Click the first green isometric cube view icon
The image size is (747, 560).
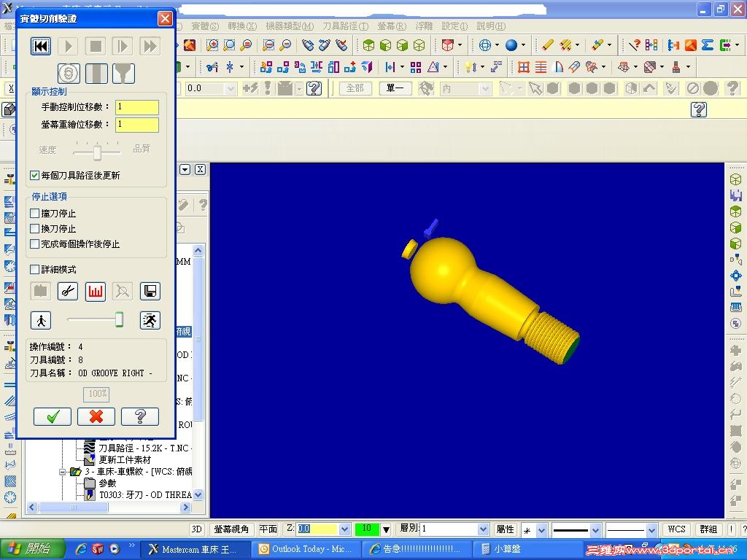pos(368,45)
